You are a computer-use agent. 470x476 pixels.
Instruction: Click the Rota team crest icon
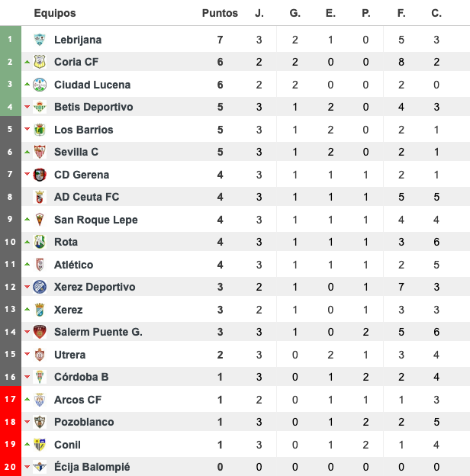pyautogui.click(x=40, y=242)
